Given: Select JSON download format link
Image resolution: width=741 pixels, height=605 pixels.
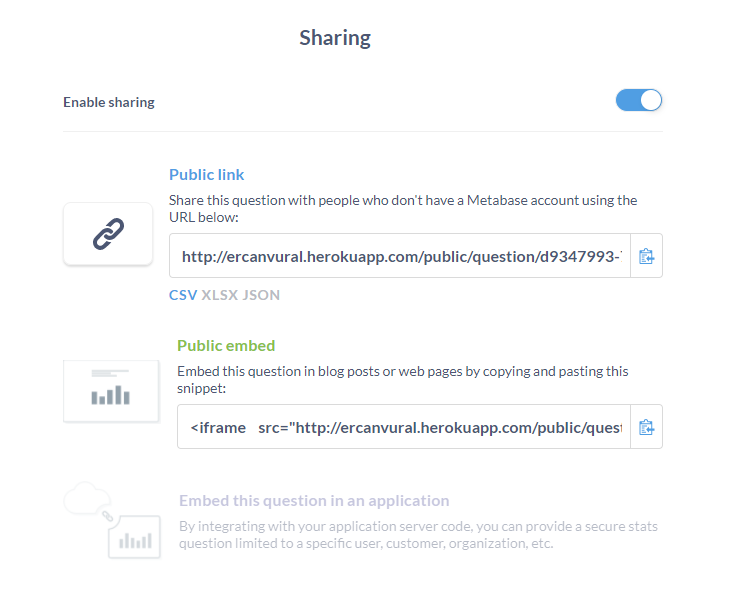Looking at the screenshot, I should [261, 295].
